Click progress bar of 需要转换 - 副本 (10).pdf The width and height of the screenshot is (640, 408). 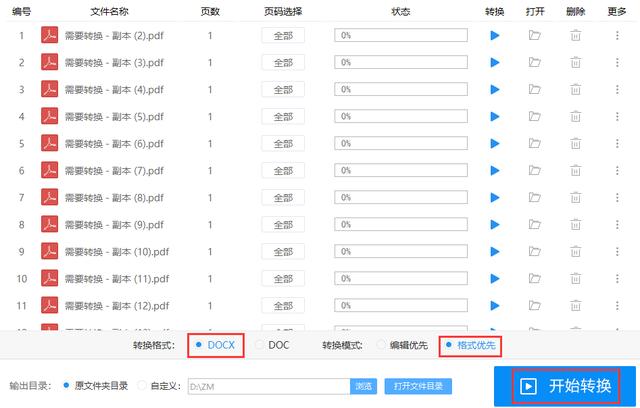(401, 252)
